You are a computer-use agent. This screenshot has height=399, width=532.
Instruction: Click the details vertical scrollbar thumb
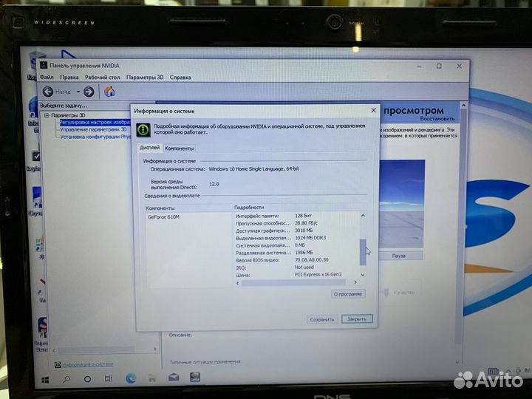pyautogui.click(x=363, y=252)
